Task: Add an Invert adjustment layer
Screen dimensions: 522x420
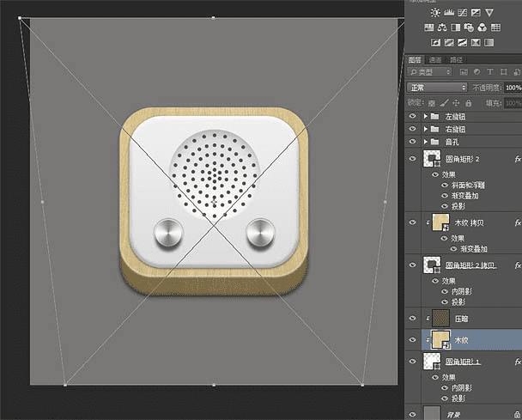Action: click(x=435, y=42)
